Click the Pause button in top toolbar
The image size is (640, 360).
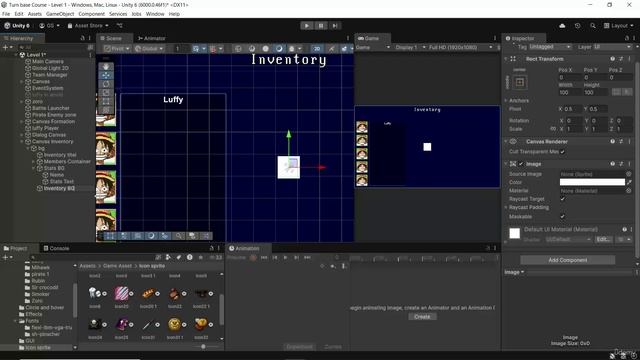click(x=321, y=25)
